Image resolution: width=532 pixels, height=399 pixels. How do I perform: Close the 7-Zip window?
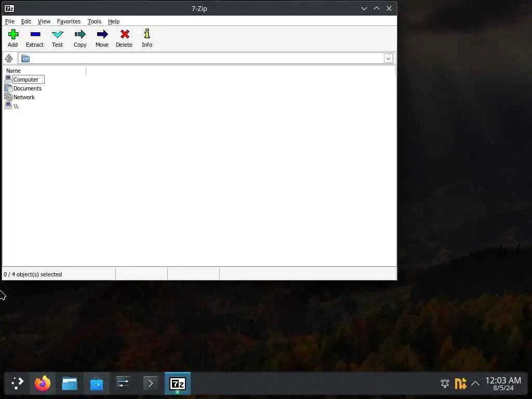pyautogui.click(x=389, y=8)
